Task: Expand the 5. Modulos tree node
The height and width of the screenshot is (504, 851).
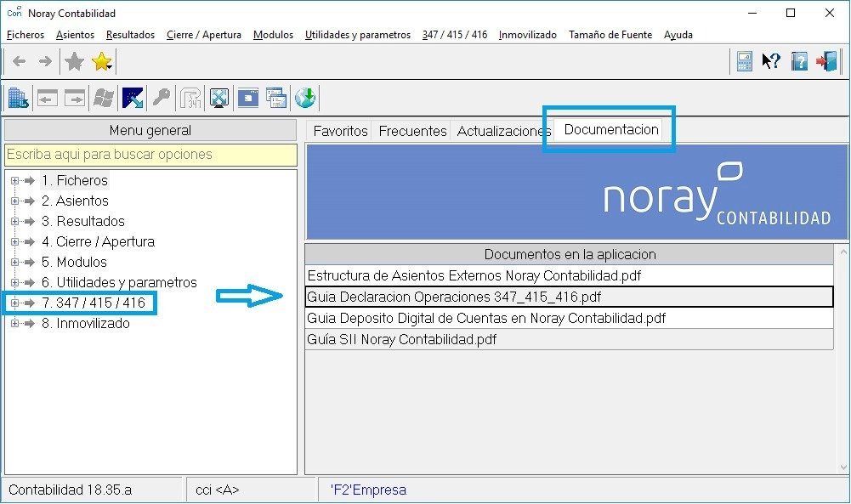Action: coord(15,262)
